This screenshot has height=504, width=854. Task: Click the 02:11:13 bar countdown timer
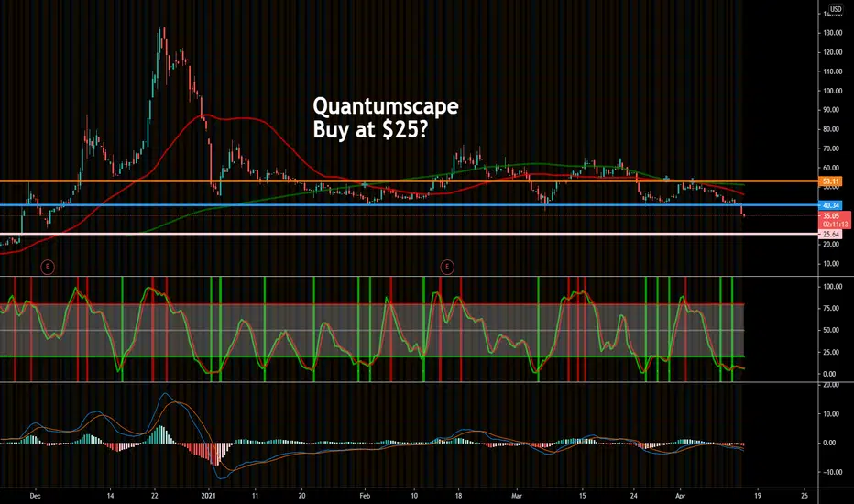(x=835, y=225)
